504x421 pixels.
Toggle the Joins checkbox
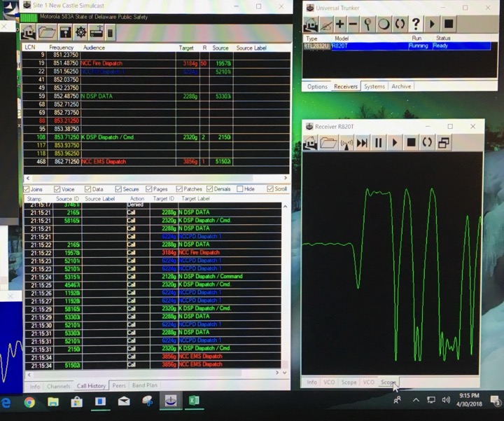point(27,189)
